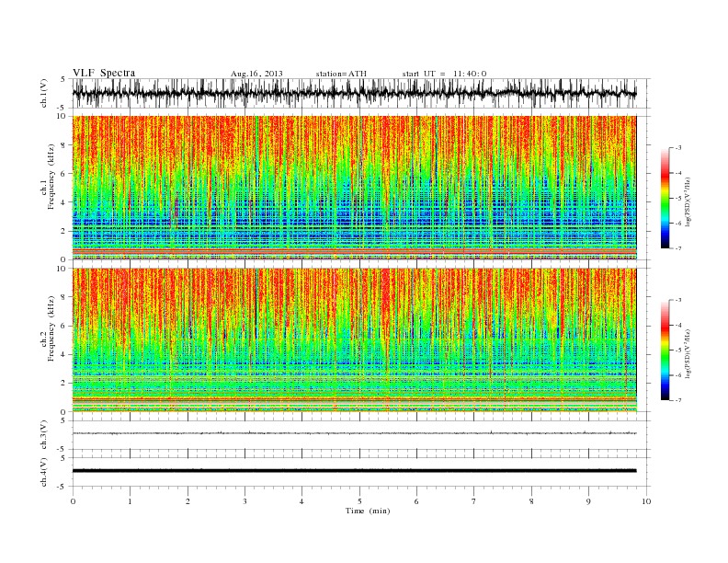Click the "6" time axis tick label
Screen dimensions: 728x563
point(416,501)
